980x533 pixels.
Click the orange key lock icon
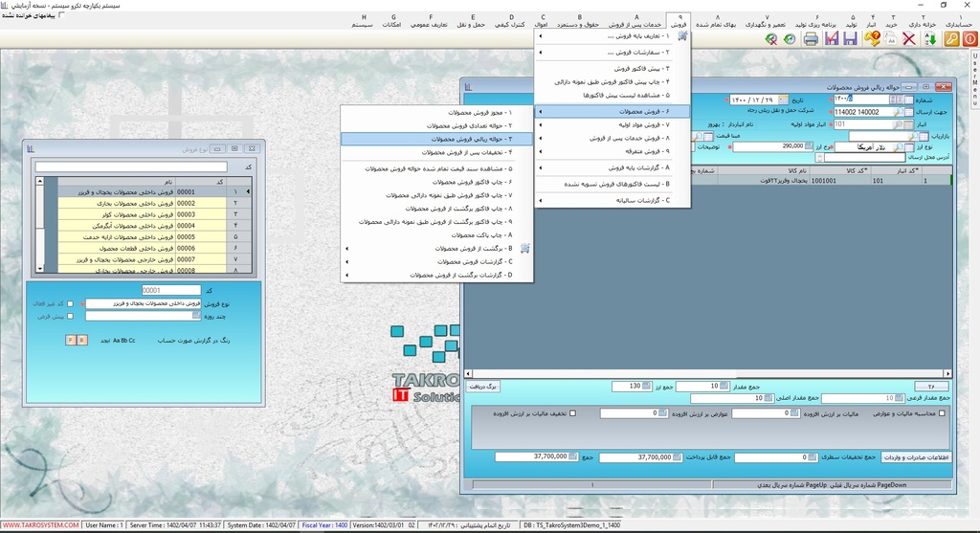click(950, 39)
